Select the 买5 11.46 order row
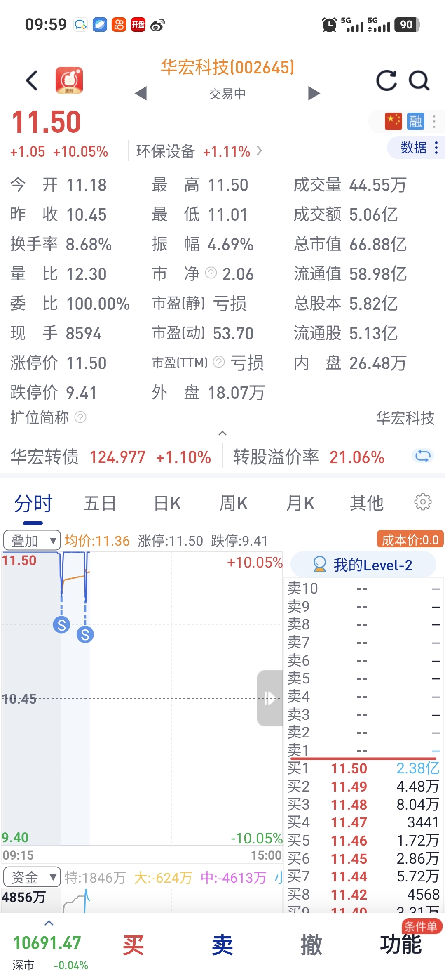 (363, 841)
